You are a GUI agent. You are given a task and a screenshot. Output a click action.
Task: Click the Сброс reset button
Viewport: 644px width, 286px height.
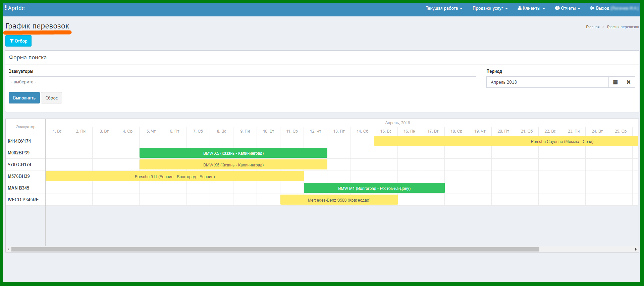tap(51, 98)
